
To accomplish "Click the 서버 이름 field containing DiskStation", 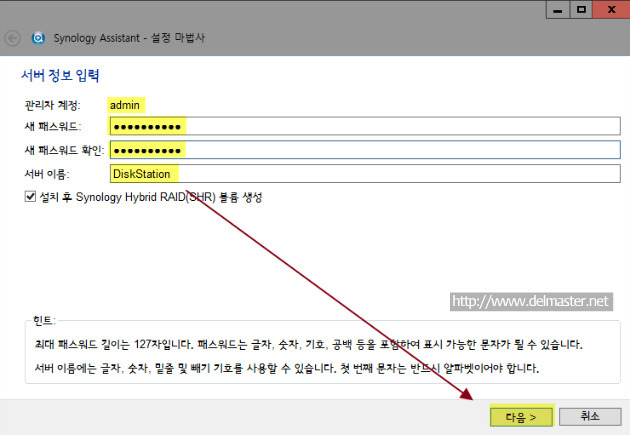I will point(365,174).
